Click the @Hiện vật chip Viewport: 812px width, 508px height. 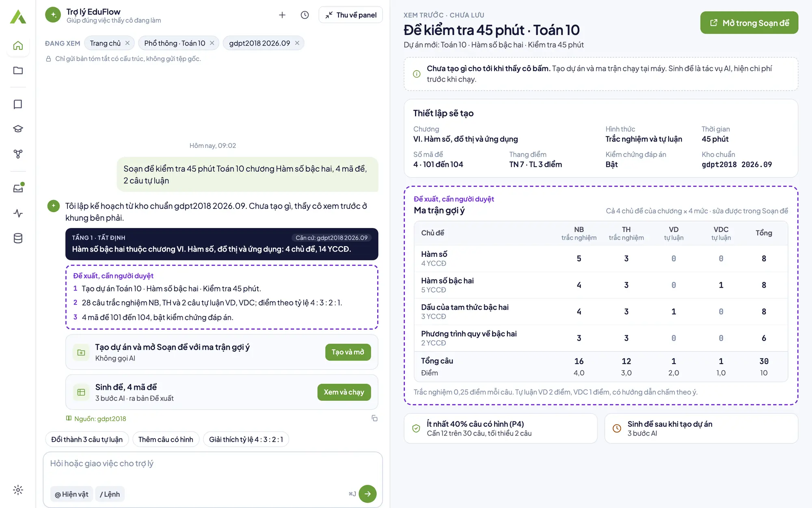(x=71, y=494)
